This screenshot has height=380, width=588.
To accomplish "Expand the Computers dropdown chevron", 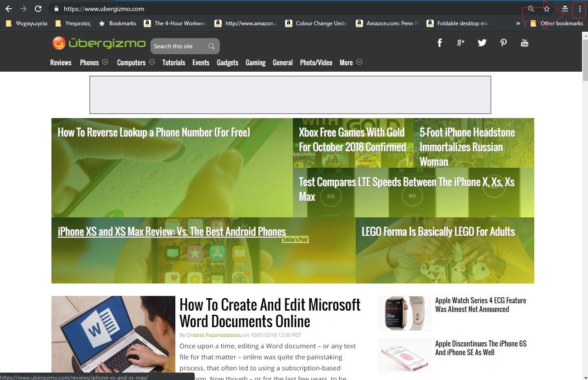I will pos(151,62).
